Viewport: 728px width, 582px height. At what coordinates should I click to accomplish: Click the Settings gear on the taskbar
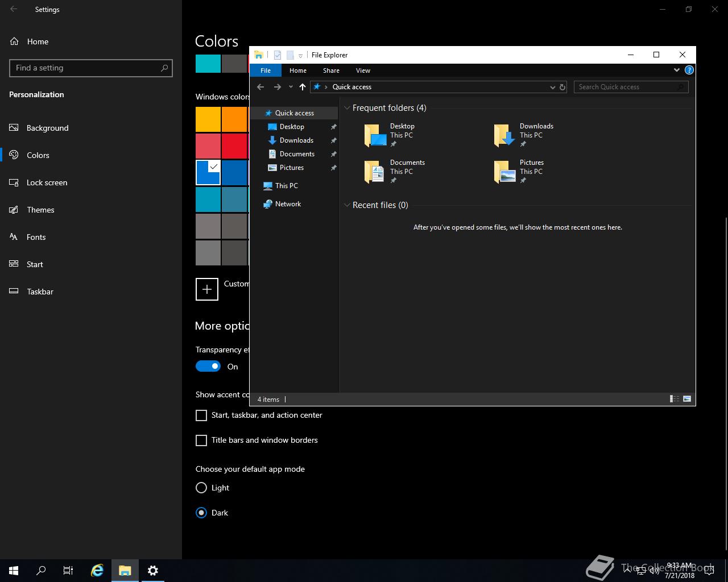[152, 571]
